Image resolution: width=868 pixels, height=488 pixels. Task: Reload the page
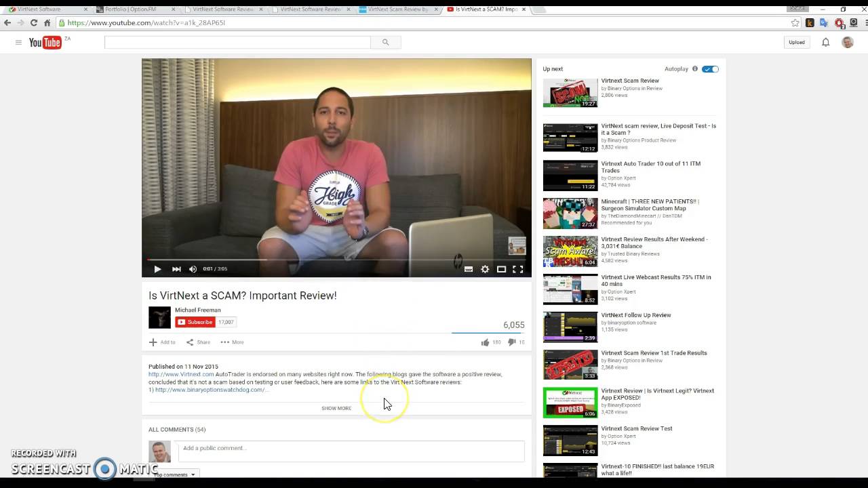[33, 22]
